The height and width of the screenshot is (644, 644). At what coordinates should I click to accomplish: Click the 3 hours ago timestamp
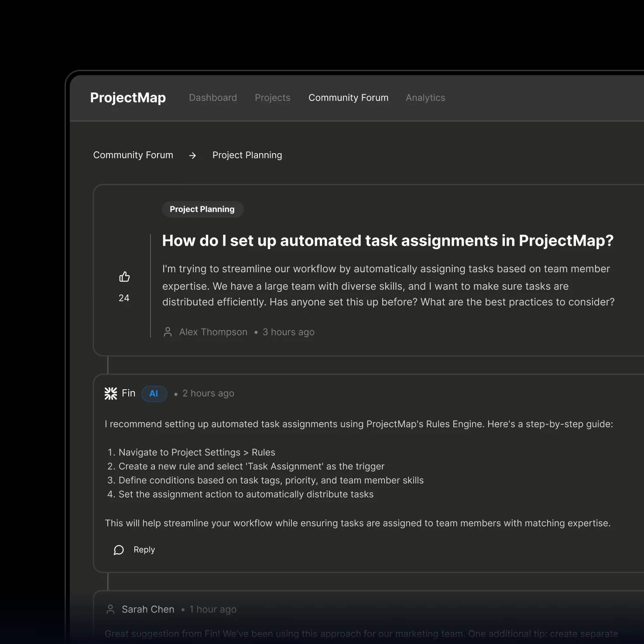click(x=288, y=332)
